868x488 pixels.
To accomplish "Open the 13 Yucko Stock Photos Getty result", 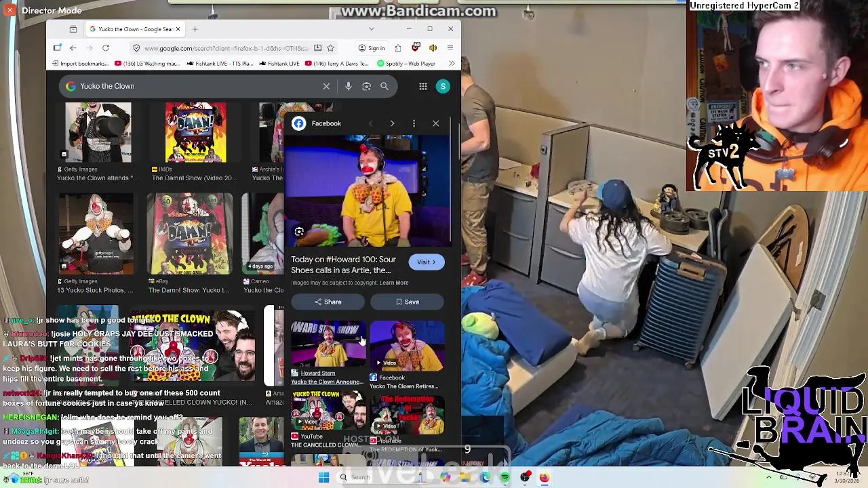I will coord(96,244).
